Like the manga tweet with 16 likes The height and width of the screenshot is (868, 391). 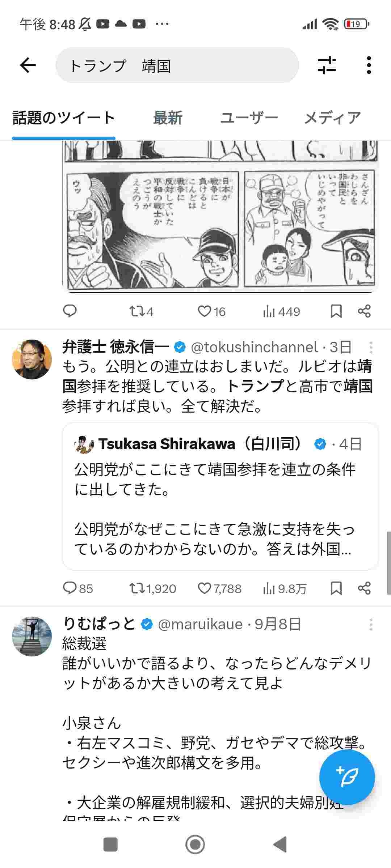coord(204,311)
